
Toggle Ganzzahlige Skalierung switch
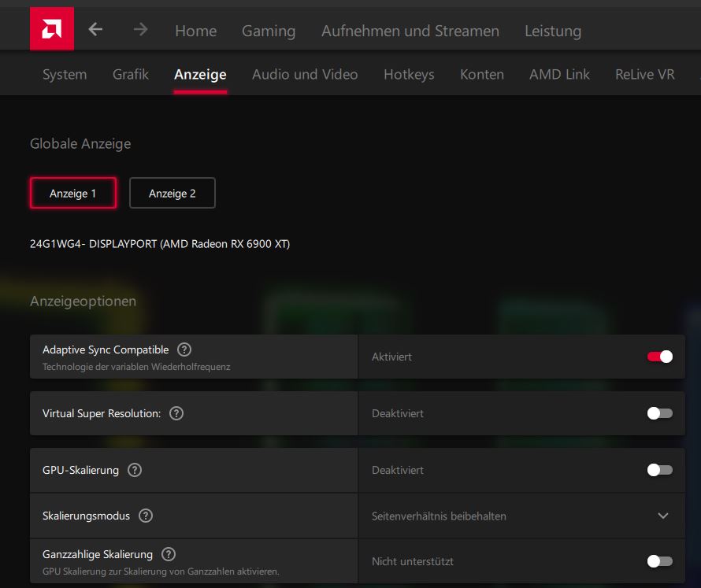click(x=660, y=561)
